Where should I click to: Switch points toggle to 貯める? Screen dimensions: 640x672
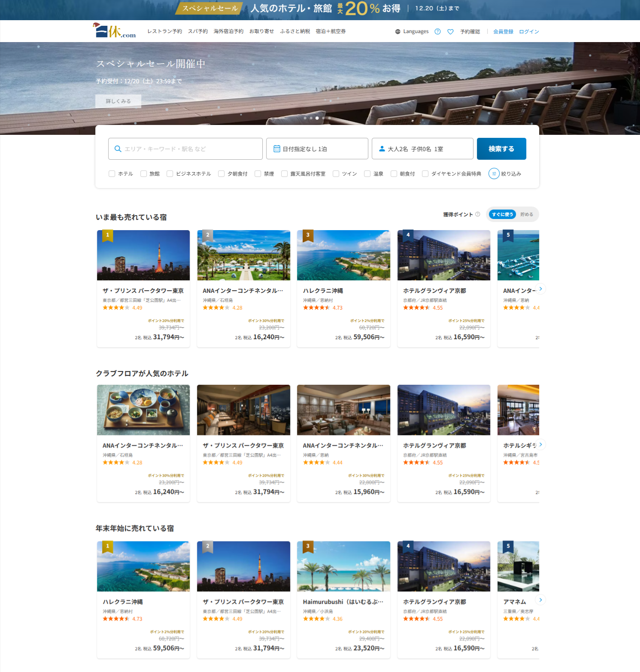pyautogui.click(x=527, y=214)
